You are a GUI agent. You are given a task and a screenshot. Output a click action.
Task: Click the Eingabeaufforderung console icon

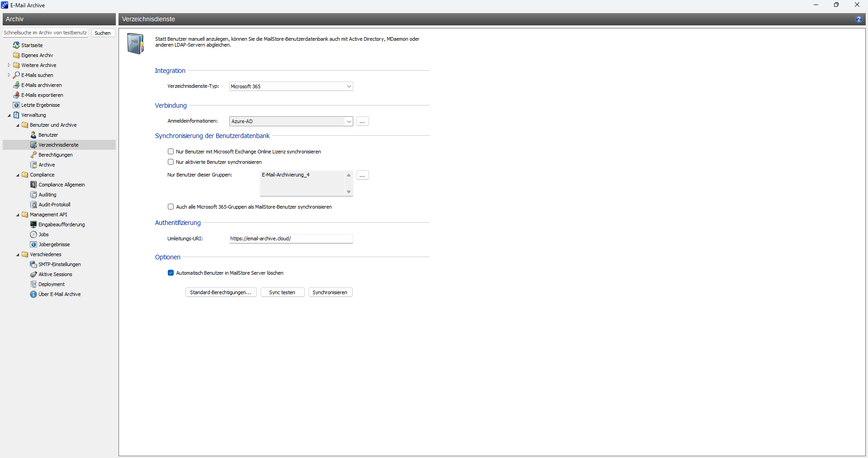coord(33,224)
